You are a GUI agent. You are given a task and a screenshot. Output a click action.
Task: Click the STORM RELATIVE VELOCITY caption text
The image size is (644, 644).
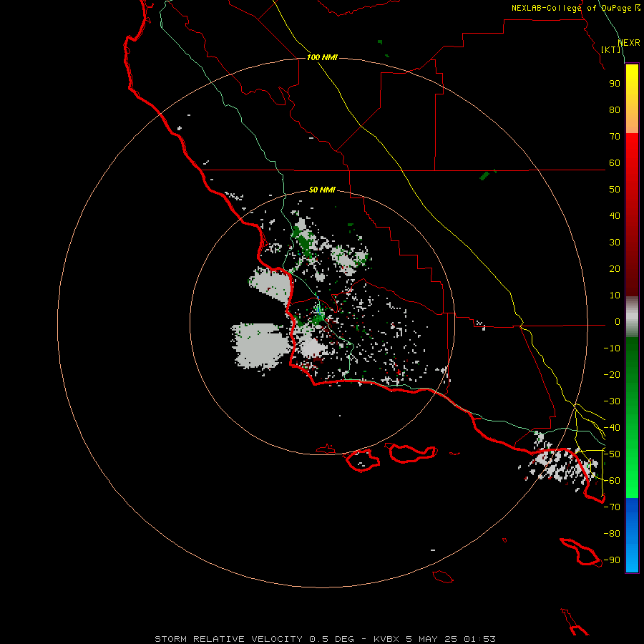click(228, 639)
